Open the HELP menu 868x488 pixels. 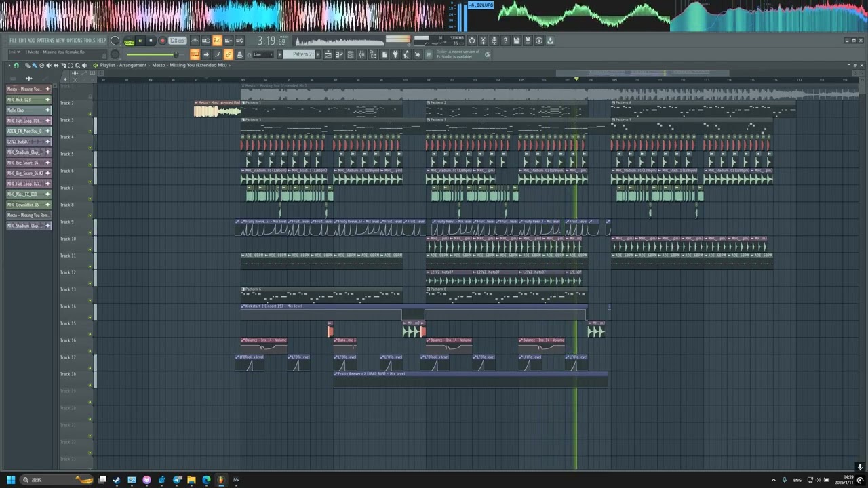[102, 41]
